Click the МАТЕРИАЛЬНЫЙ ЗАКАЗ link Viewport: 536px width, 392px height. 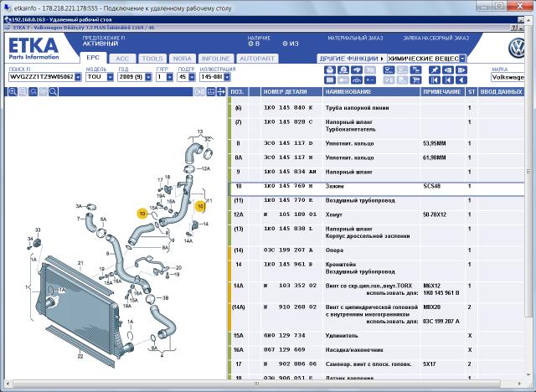tap(355, 39)
